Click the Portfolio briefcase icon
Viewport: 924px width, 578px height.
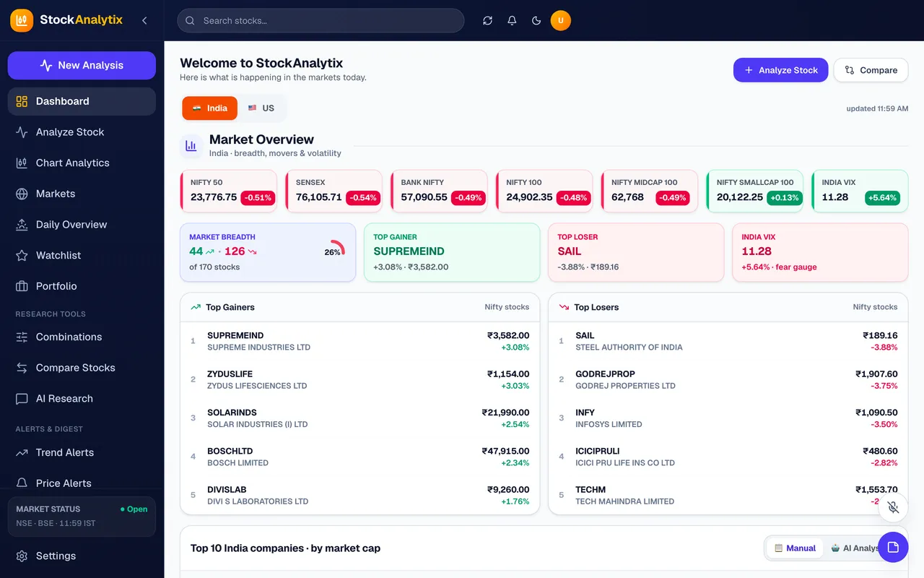tap(22, 286)
